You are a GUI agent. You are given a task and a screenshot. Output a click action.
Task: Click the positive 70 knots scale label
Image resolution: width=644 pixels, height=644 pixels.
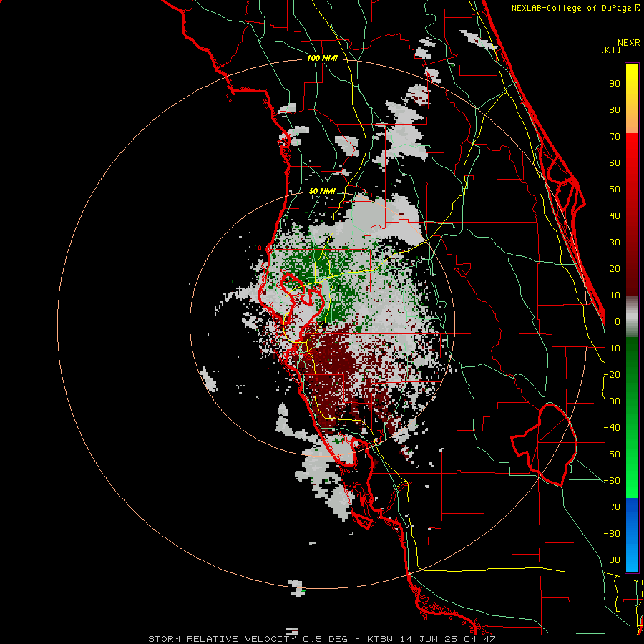click(x=615, y=137)
